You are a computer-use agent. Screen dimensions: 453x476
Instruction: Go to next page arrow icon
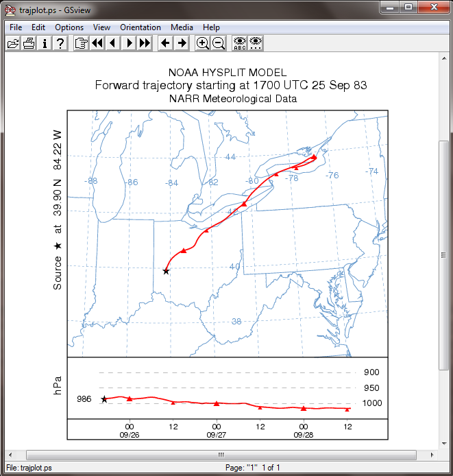click(129, 43)
